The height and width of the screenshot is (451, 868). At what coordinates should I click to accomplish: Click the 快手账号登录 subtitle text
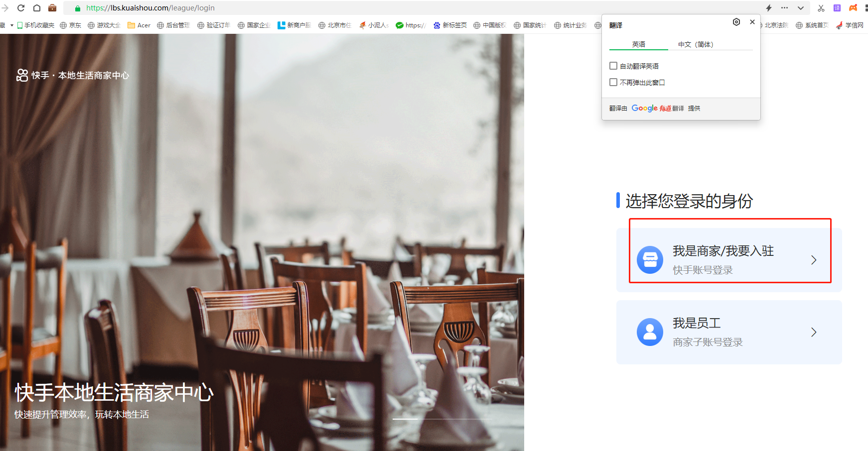(x=703, y=270)
